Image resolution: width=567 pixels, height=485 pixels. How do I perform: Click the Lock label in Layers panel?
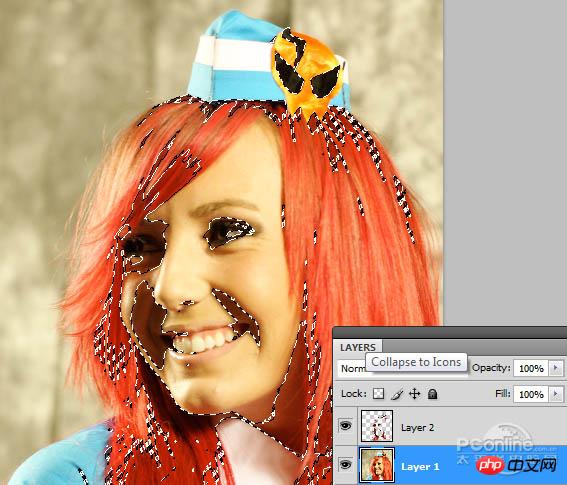click(354, 393)
